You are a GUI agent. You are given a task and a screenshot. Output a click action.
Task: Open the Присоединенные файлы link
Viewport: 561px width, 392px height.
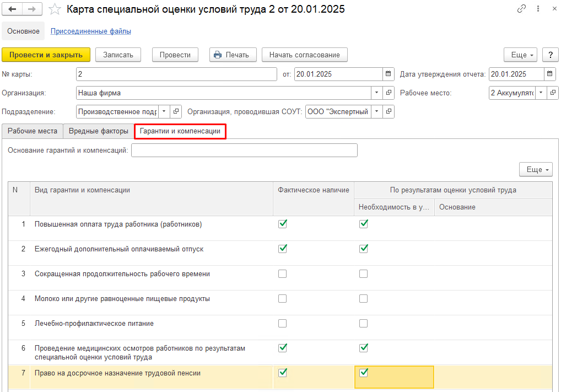[91, 31]
